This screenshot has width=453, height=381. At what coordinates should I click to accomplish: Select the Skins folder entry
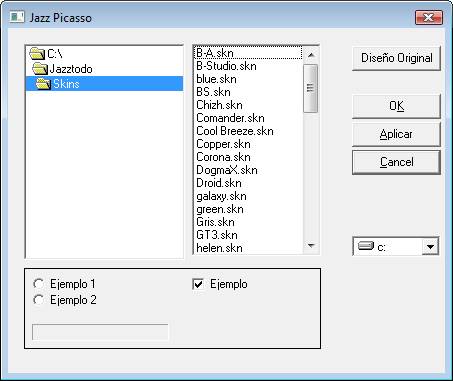coord(105,84)
